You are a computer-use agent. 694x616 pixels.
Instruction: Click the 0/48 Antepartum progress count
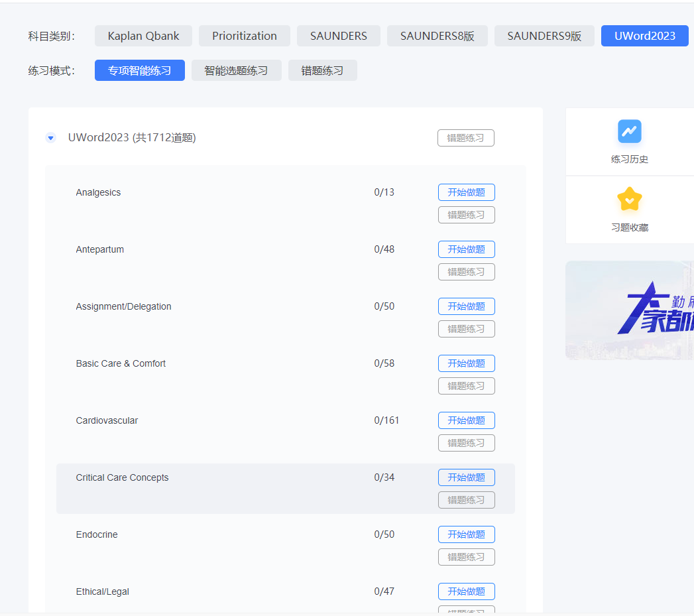[384, 249]
